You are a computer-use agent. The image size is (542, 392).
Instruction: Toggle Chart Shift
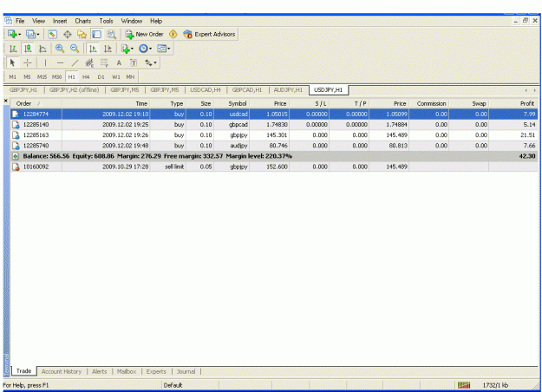click(x=108, y=49)
